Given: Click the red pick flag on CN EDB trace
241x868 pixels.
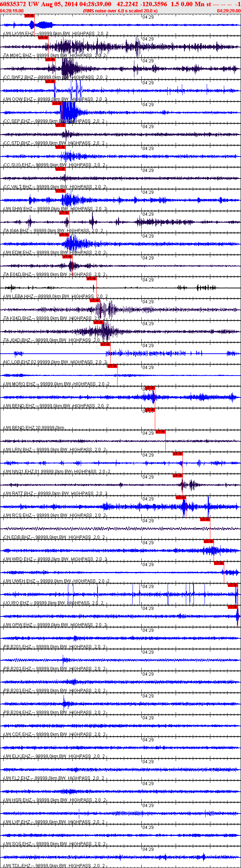Looking at the screenshot, I should pos(205,519).
